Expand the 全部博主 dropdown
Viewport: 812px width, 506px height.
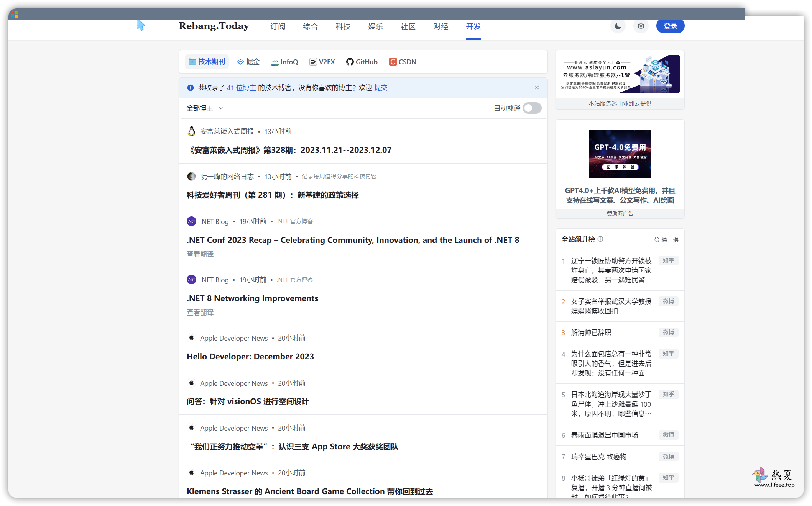205,108
